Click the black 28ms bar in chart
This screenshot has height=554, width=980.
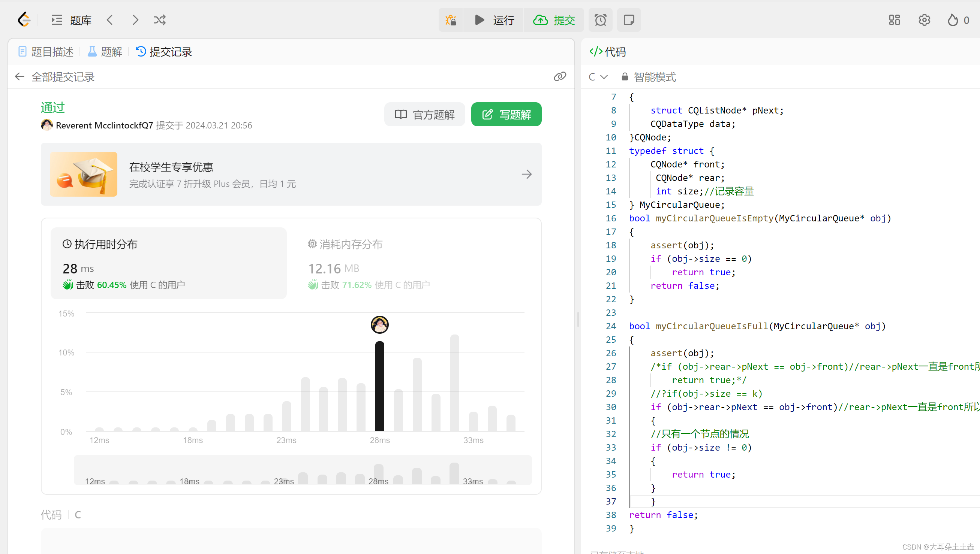point(379,386)
